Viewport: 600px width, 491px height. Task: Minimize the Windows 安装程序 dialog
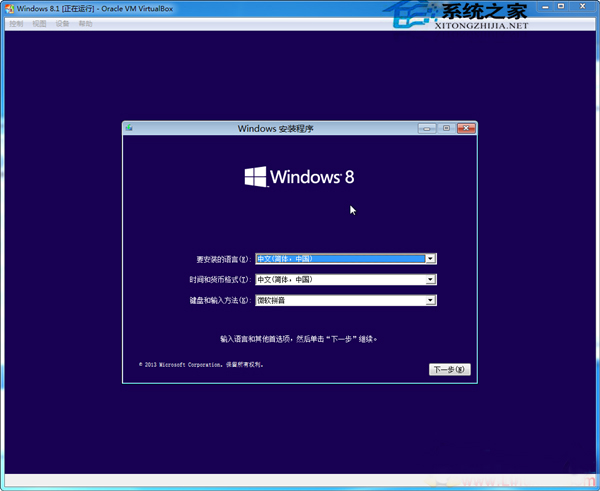click(x=427, y=128)
